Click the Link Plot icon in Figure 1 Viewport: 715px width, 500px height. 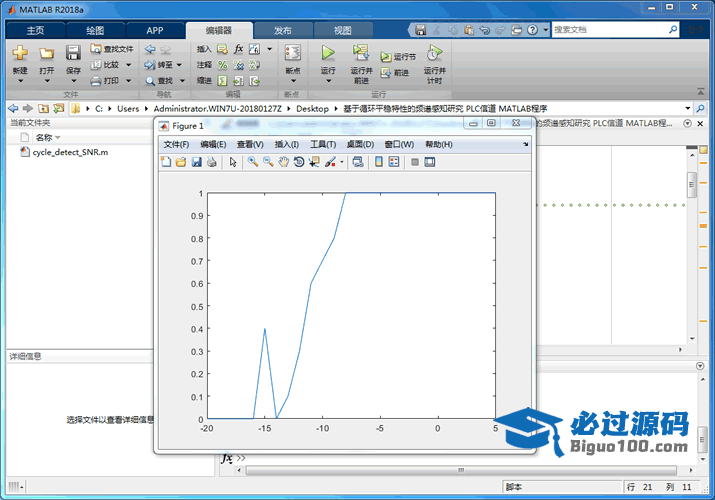[358, 162]
